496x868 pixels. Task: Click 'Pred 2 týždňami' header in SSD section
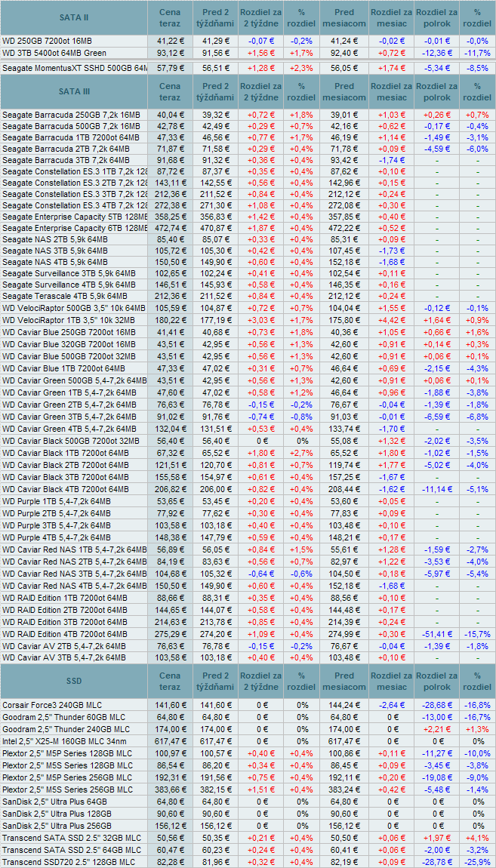[215, 681]
